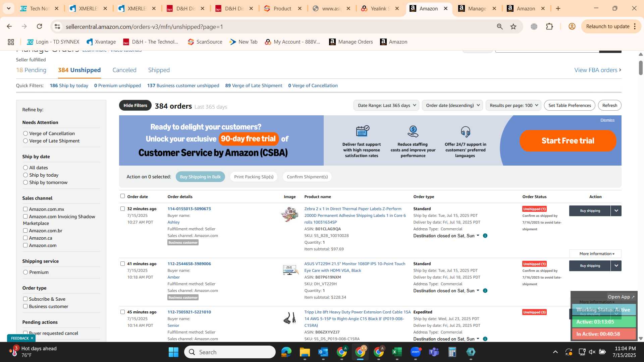Open new browser tab with plus icon

558,8
